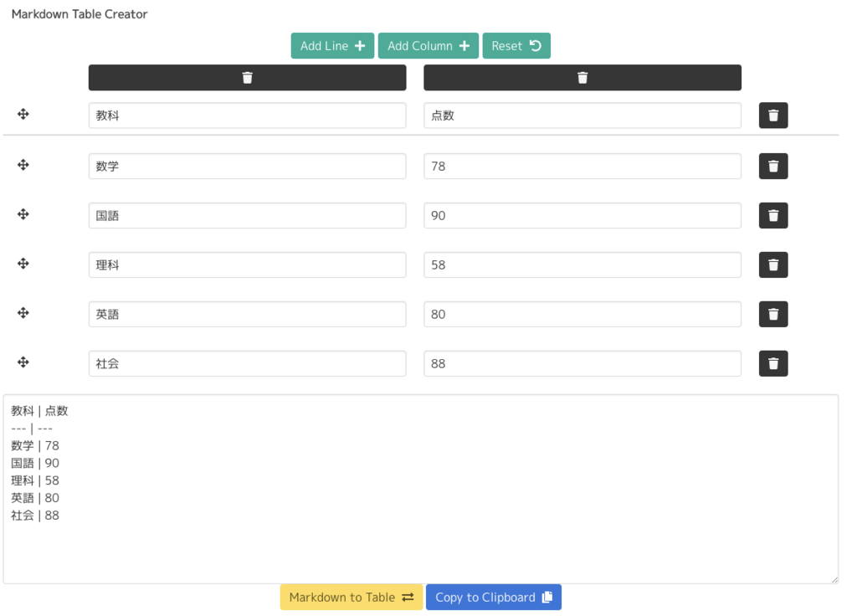
Task: Edit the score field containing 88
Action: tap(582, 363)
